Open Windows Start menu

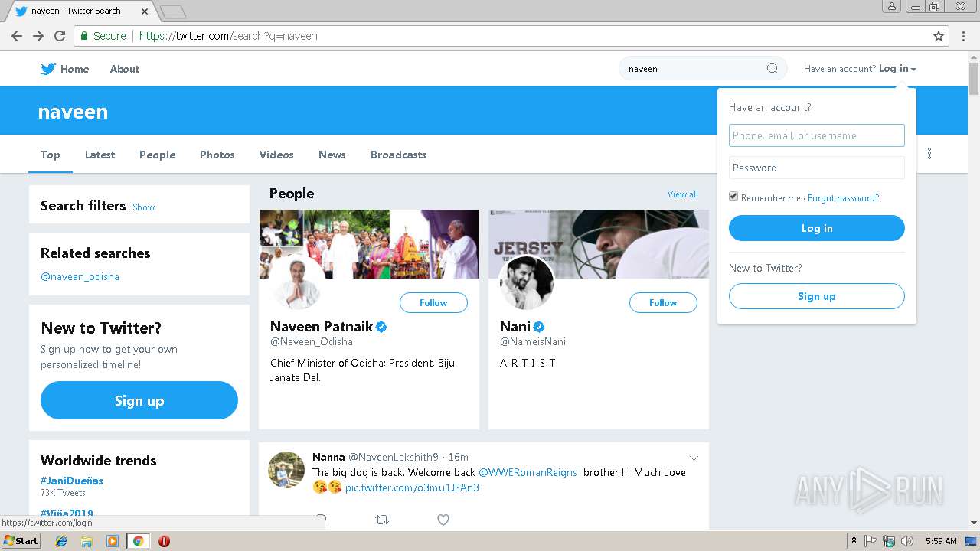(x=21, y=541)
